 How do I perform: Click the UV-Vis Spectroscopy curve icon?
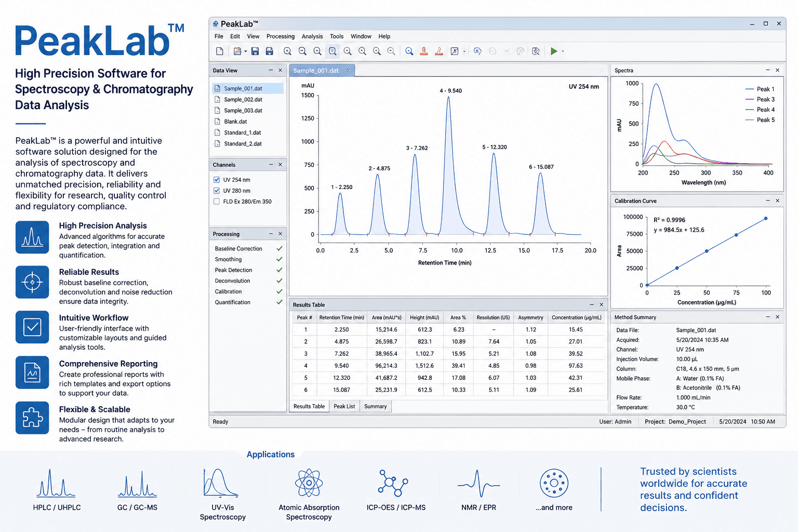(221, 483)
